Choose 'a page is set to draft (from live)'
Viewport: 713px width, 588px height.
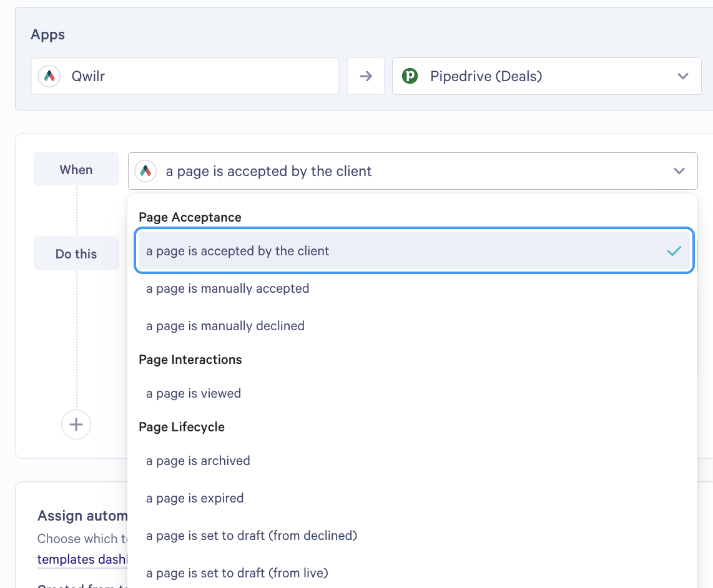[x=413, y=573]
